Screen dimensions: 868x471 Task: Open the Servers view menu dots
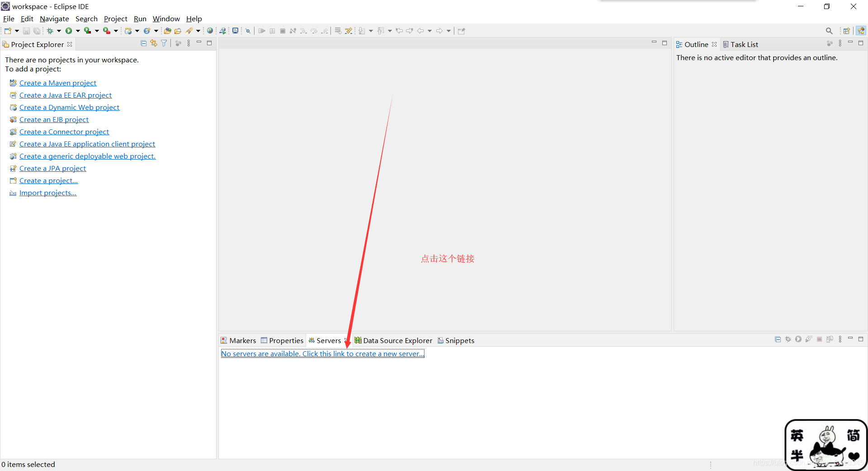tap(840, 339)
